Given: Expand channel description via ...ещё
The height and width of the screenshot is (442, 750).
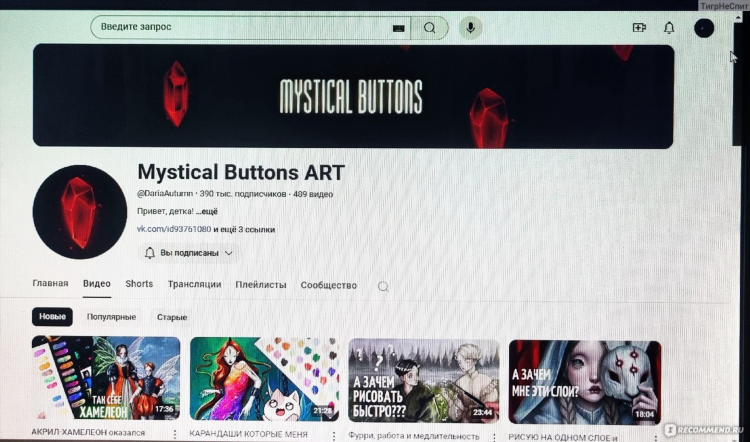Looking at the screenshot, I should tap(207, 211).
